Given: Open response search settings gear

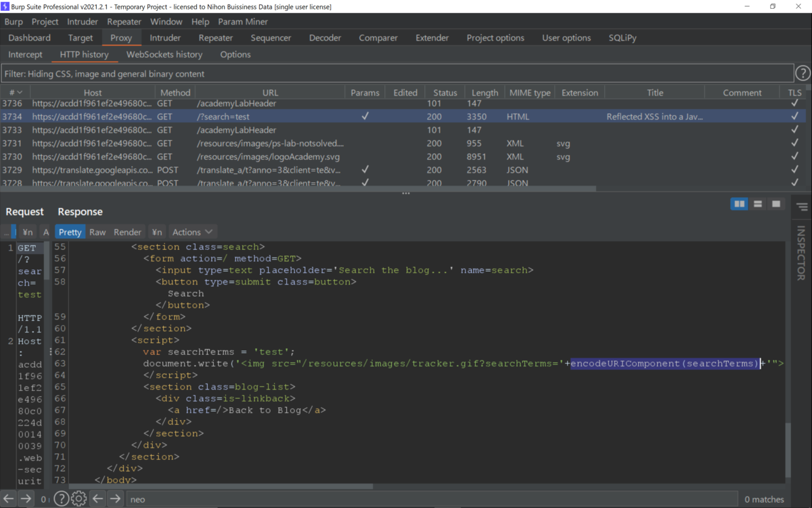Looking at the screenshot, I should [78, 499].
